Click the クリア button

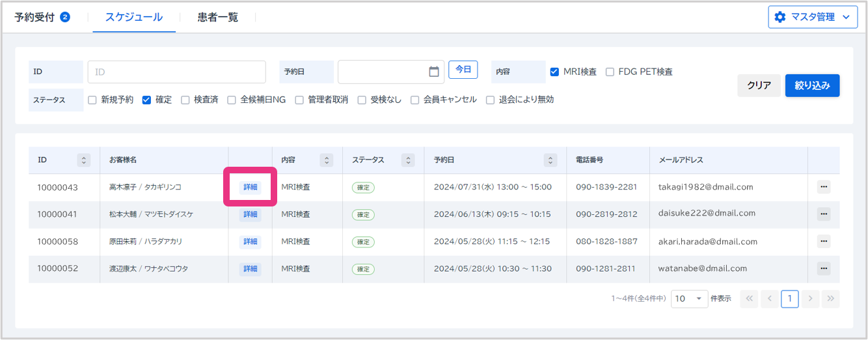(x=759, y=85)
